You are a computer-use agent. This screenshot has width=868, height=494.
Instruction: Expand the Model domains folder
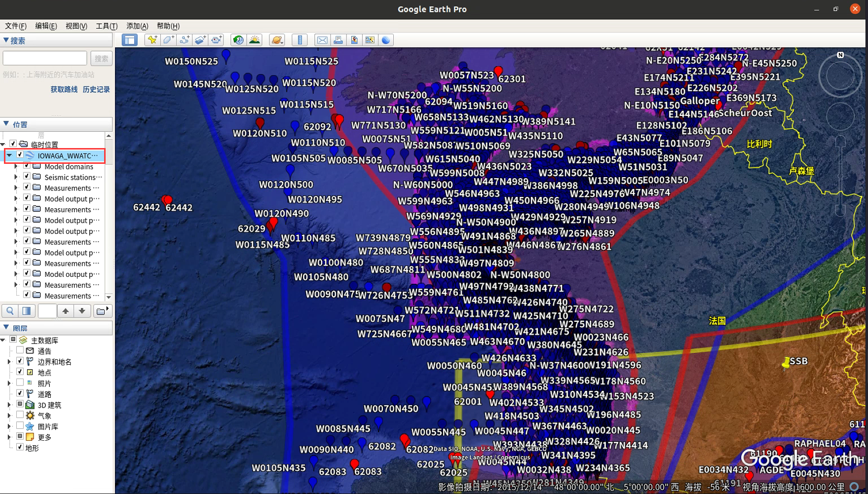coord(16,166)
